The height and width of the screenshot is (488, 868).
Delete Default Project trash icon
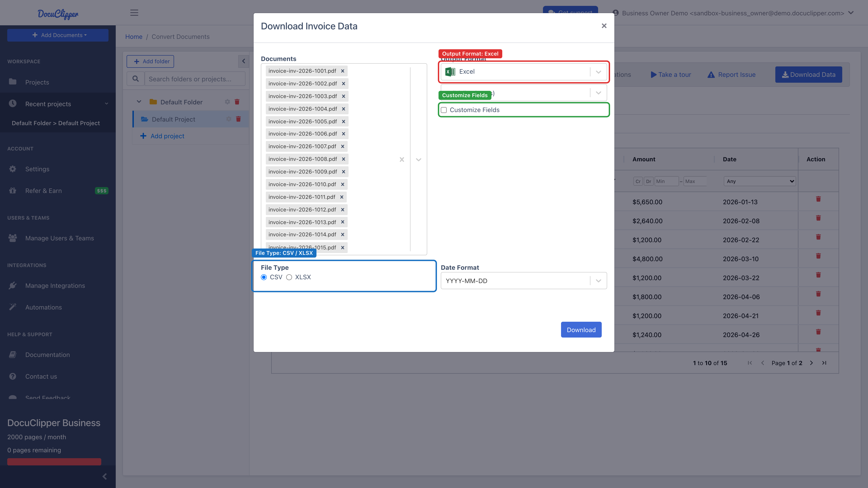click(x=238, y=119)
